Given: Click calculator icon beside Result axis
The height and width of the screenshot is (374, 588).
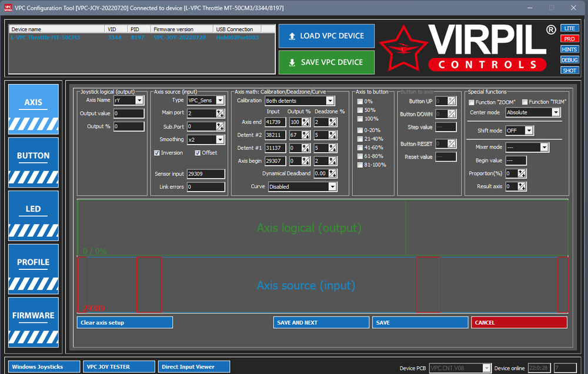Looking at the screenshot, I should 522,186.
